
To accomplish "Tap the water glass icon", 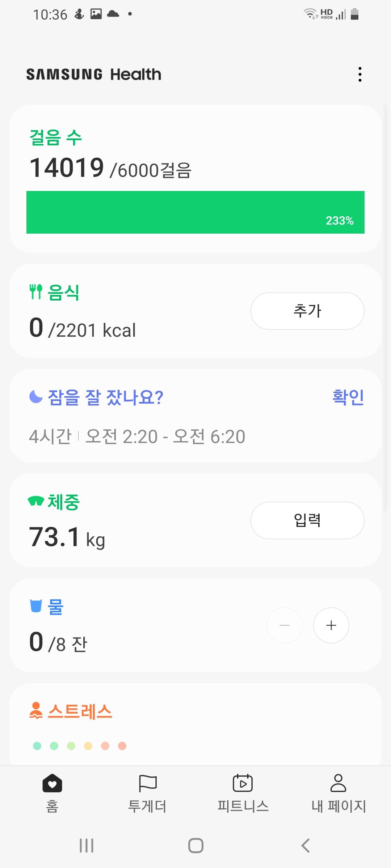I will tap(36, 606).
